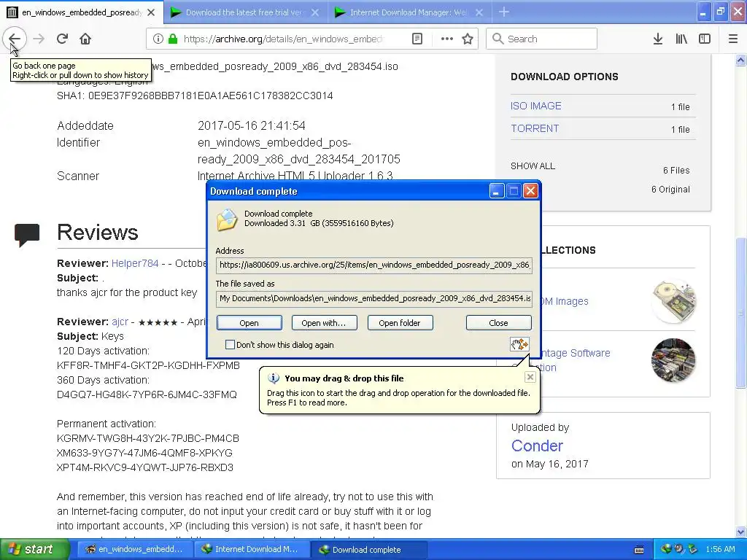Viewport: 747px width, 560px height.
Task: Click TORRENT download option
Action: click(x=535, y=128)
